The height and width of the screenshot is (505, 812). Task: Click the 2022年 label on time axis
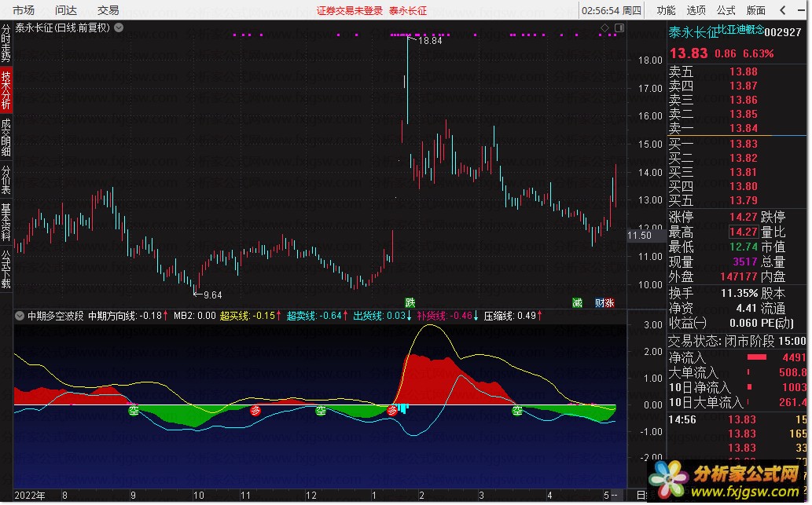point(30,495)
